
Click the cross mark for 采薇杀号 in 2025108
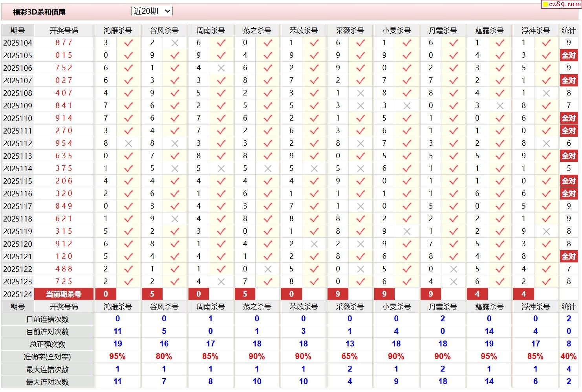click(x=361, y=93)
